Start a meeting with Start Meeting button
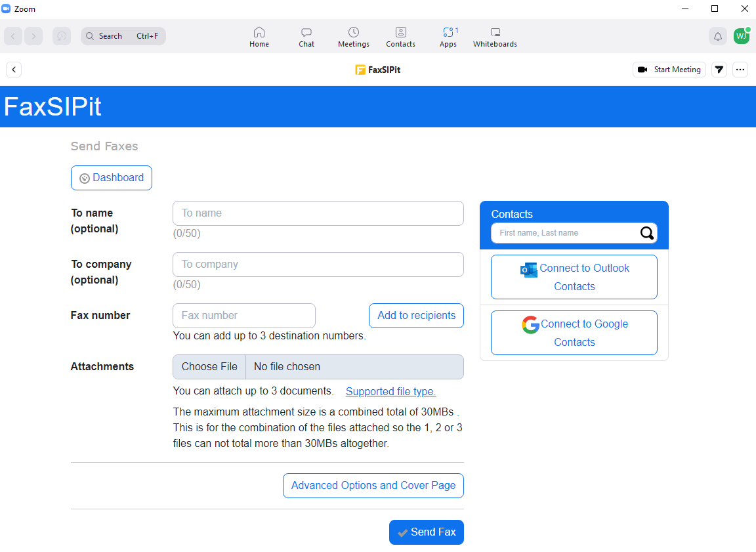The image size is (756, 552). tap(669, 70)
